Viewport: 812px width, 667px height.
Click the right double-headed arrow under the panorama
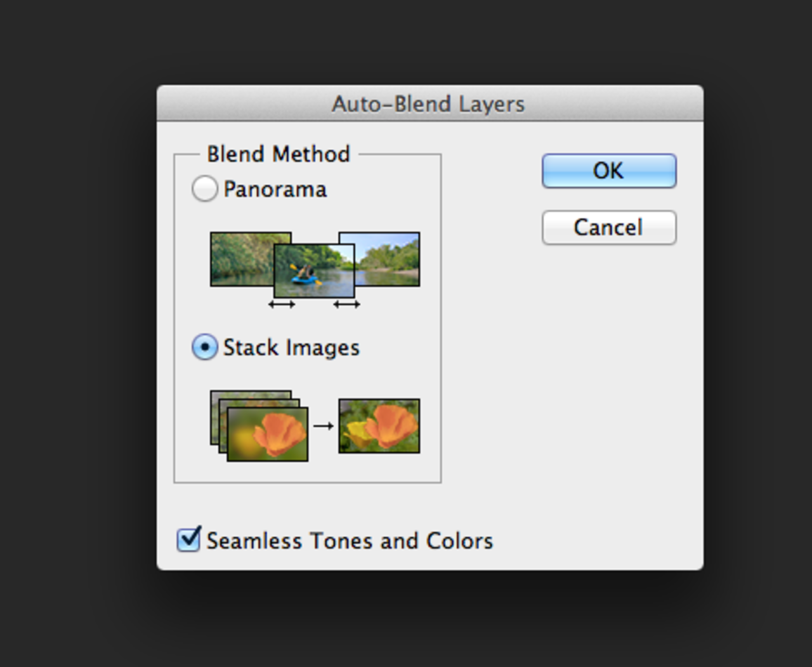click(x=346, y=305)
